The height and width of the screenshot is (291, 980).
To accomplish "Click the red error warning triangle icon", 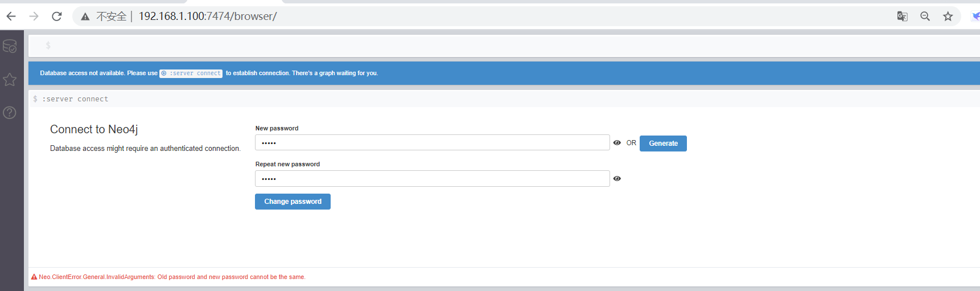I will click(x=34, y=277).
